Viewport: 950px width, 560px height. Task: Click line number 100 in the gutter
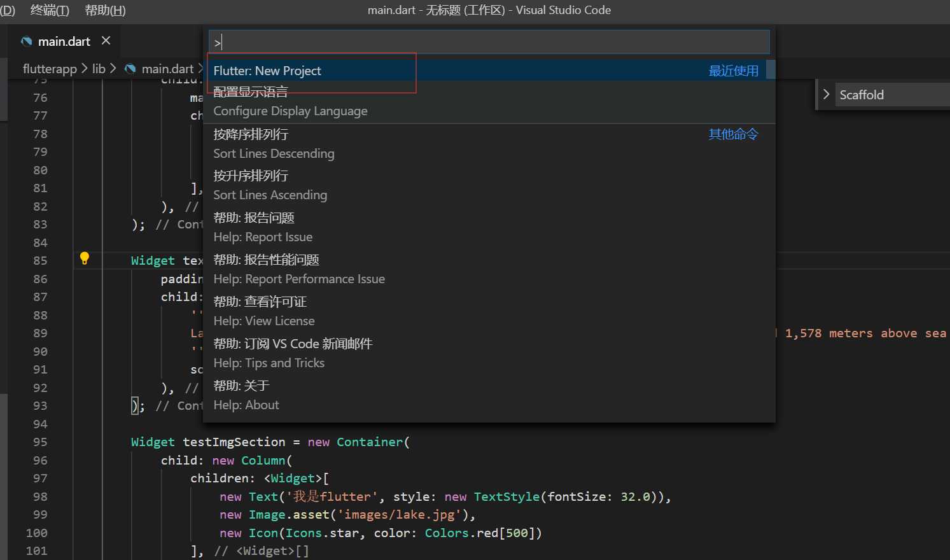click(x=37, y=533)
